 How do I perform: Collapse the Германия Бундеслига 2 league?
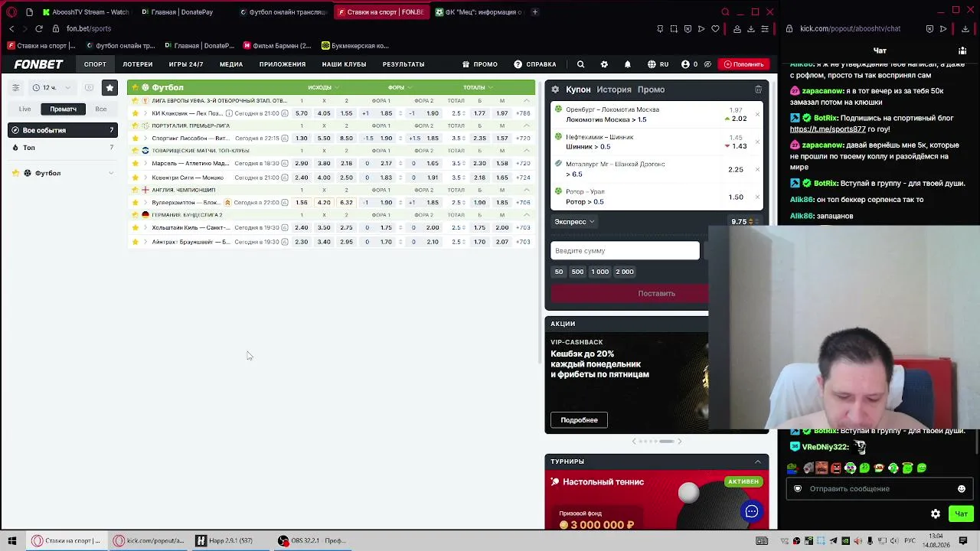tap(526, 215)
